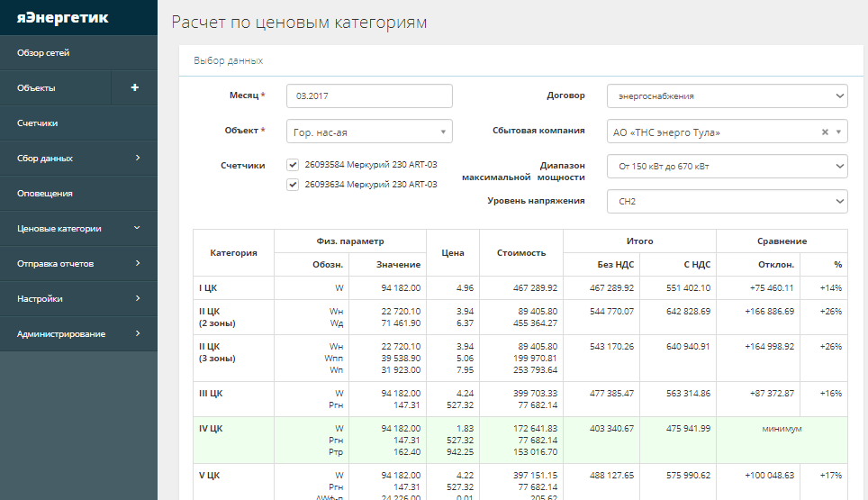Expand the Настройки menu chevron
Screen dimensions: 868x500
(137, 298)
